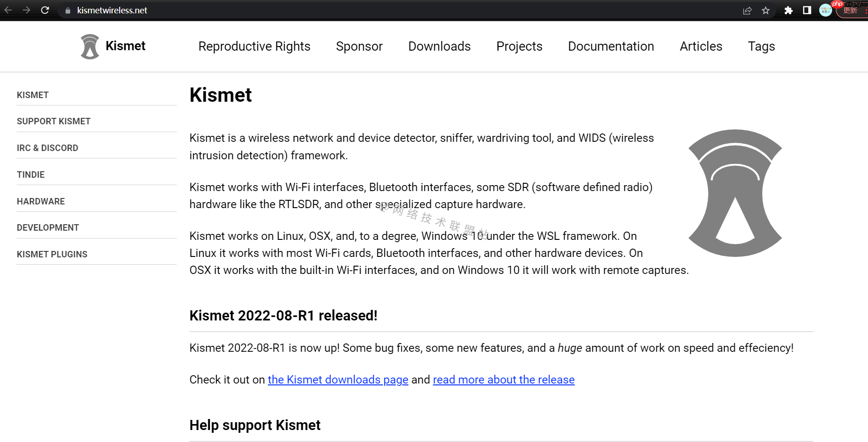The width and height of the screenshot is (868, 442).
Task: Open the browser profile avatar
Action: [826, 10]
